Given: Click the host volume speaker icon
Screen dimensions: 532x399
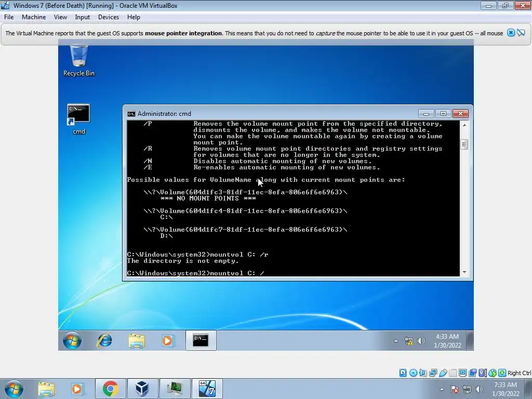Looking at the screenshot, I should click(x=479, y=389).
